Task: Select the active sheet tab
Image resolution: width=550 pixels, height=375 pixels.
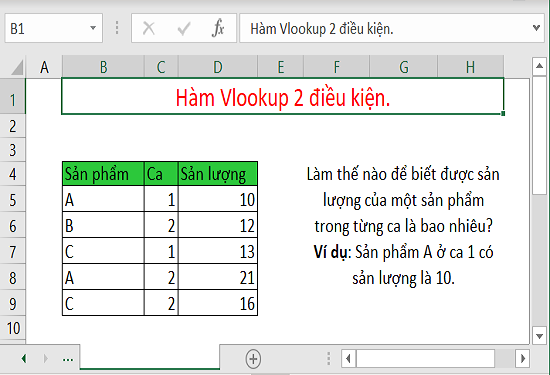Action: [150, 357]
